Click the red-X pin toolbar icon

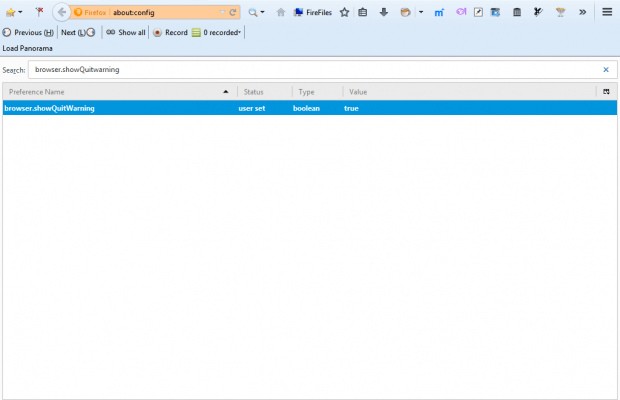tap(39, 12)
